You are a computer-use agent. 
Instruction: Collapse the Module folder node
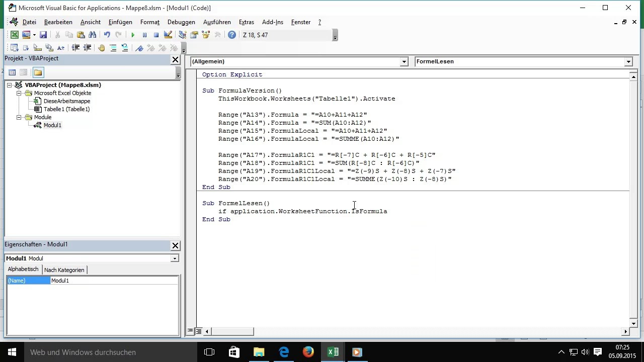19,117
